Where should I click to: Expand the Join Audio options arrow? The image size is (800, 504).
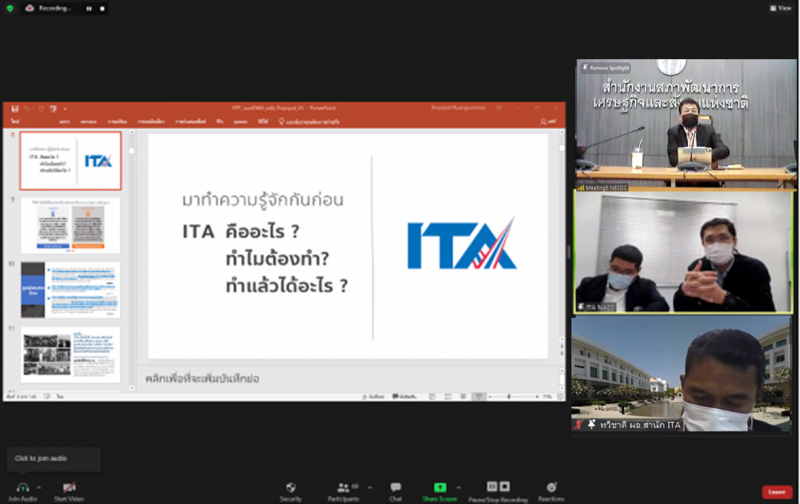[39, 487]
